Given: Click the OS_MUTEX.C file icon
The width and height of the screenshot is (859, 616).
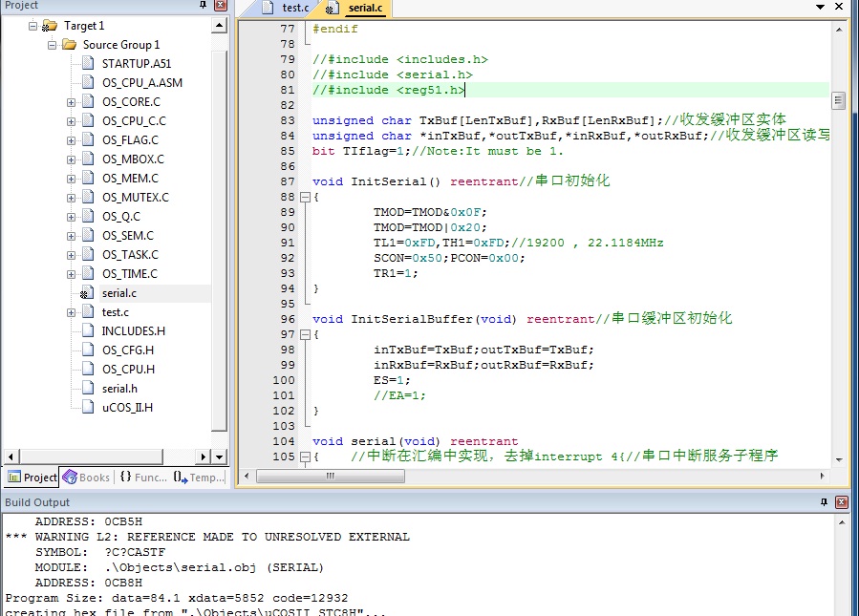Looking at the screenshot, I should pos(88,197).
